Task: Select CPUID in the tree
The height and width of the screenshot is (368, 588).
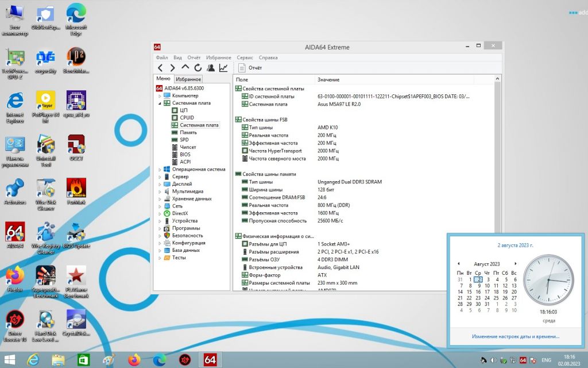Action: 187,117
